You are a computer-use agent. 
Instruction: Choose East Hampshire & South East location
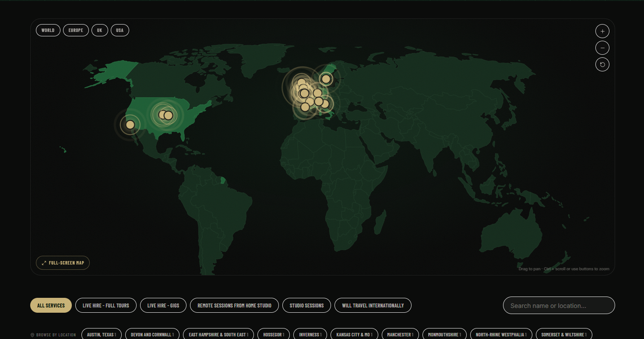tap(218, 335)
